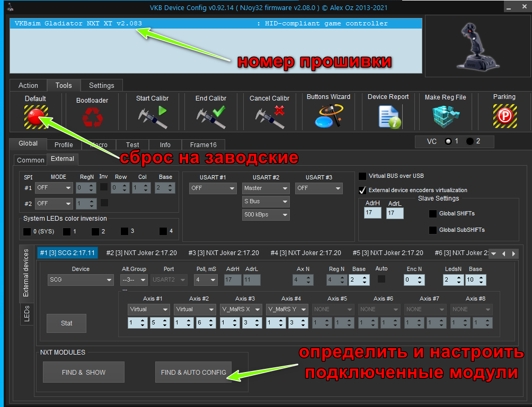The image size is (532, 407).
Task: Select device tab #2 NXT Joker
Action: click(141, 253)
